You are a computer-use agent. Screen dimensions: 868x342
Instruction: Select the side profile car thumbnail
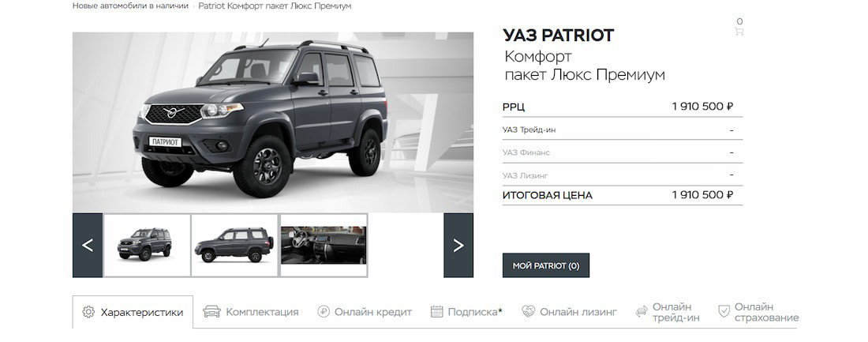click(234, 245)
